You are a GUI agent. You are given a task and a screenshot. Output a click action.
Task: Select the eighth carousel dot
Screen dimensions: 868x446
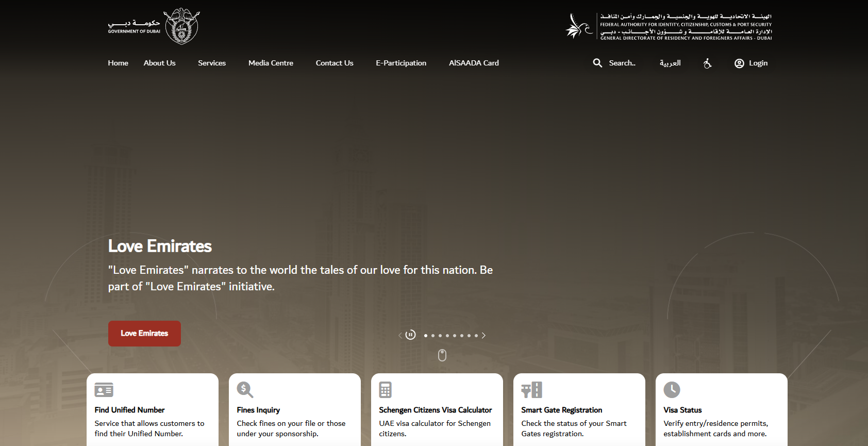[x=476, y=336]
